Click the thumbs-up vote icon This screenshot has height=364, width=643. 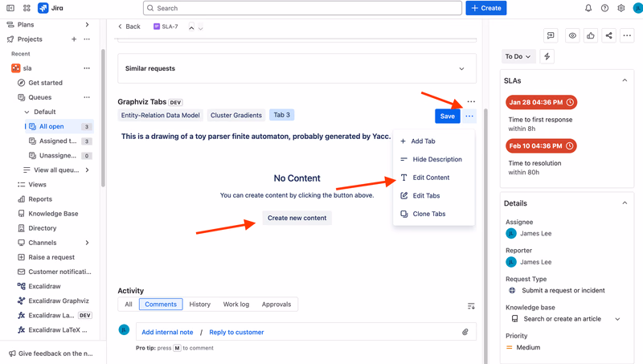591,35
